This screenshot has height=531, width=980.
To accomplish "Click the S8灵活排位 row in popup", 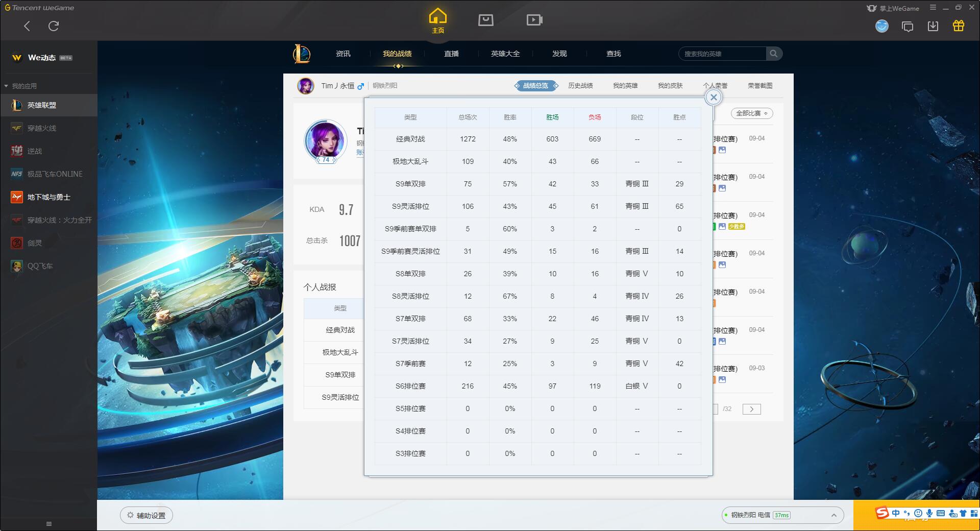I will pyautogui.click(x=538, y=296).
